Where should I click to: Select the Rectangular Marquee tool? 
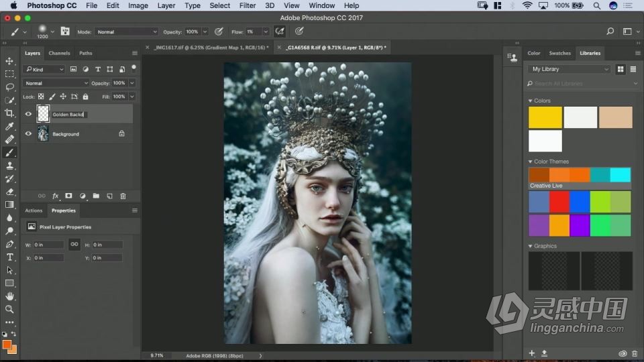point(9,74)
